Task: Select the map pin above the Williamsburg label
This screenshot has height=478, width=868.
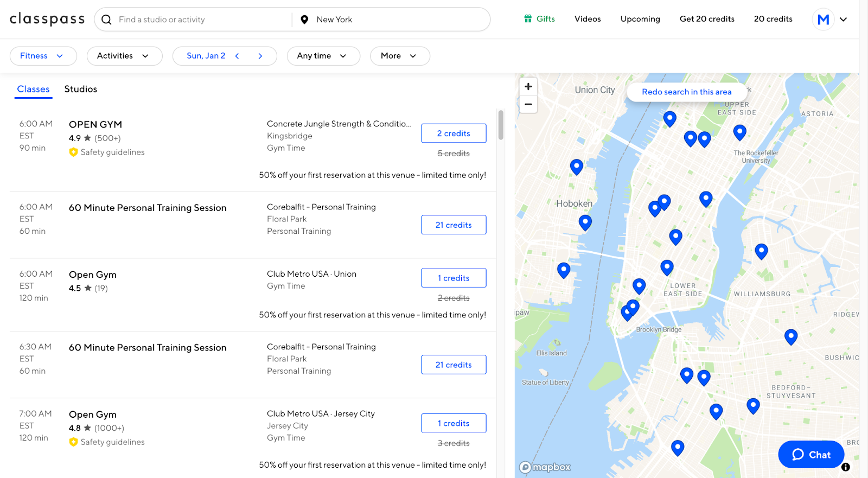Action: [x=761, y=251]
